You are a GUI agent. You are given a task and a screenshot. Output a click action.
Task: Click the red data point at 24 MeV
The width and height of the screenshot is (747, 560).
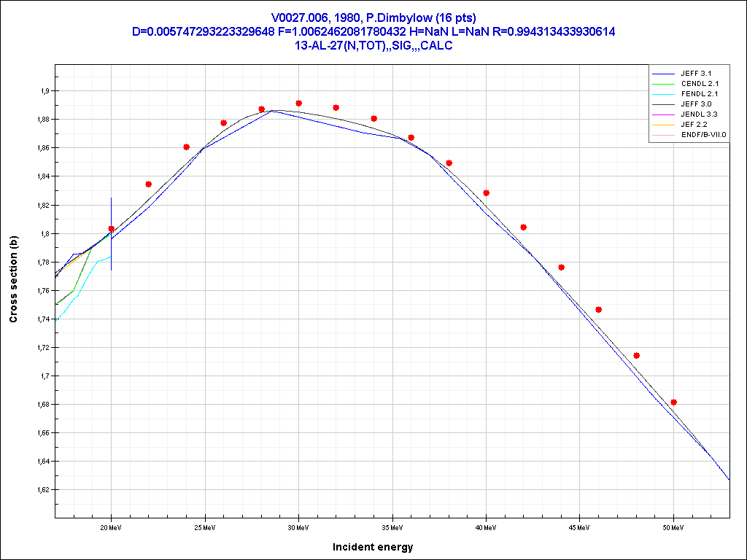pyautogui.click(x=186, y=147)
